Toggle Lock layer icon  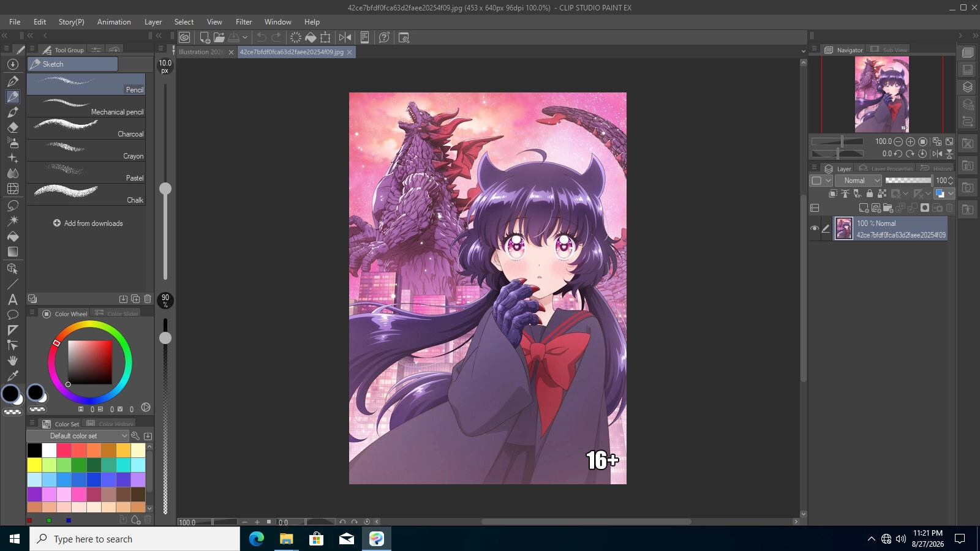(870, 193)
